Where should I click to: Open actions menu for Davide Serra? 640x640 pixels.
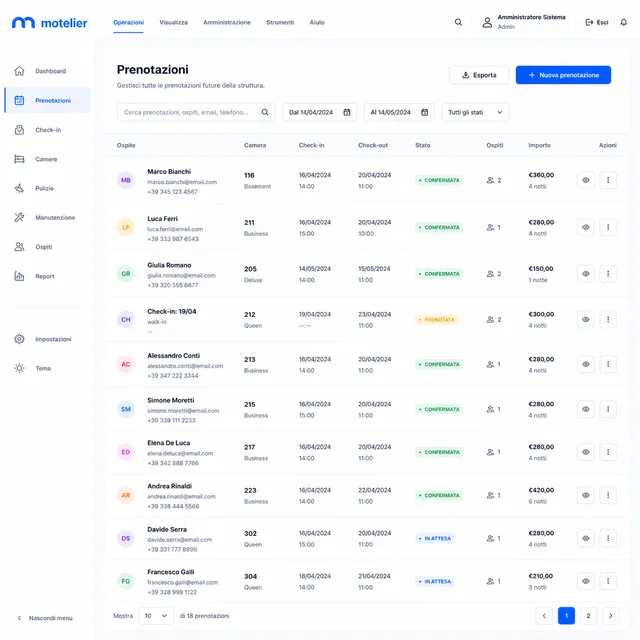[608, 538]
